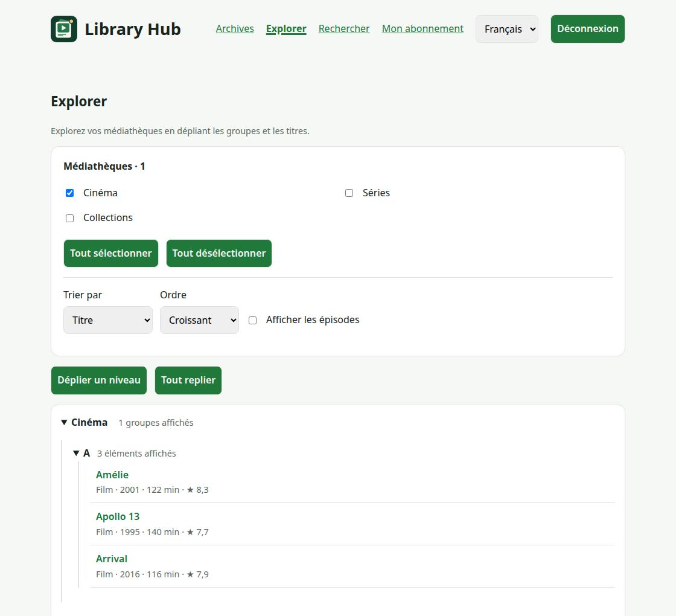Click the Explorer page heading
This screenshot has height=616, width=676.
79,101
